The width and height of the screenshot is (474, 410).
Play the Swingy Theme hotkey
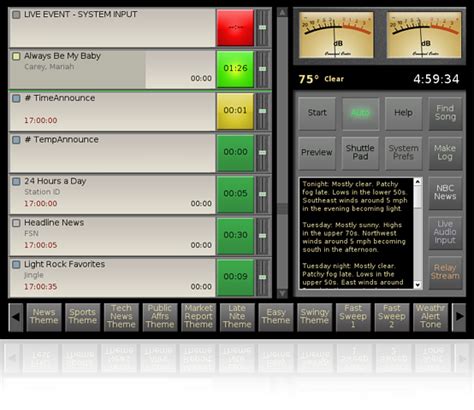click(315, 317)
